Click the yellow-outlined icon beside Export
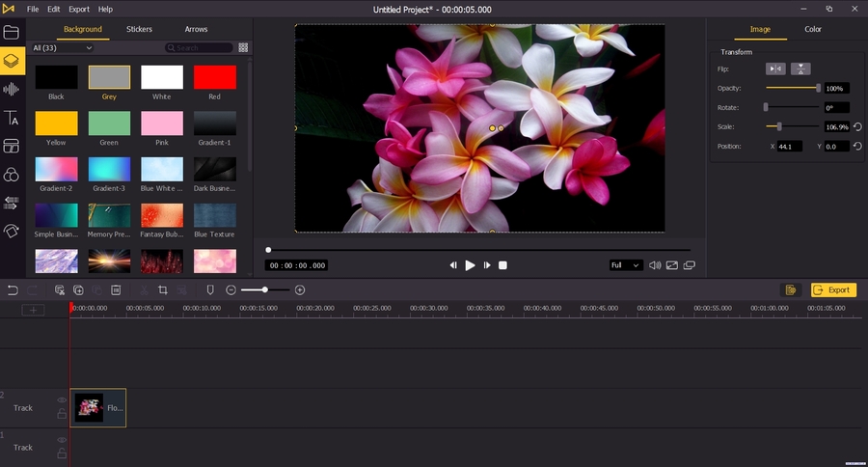The height and width of the screenshot is (467, 868). click(x=791, y=289)
